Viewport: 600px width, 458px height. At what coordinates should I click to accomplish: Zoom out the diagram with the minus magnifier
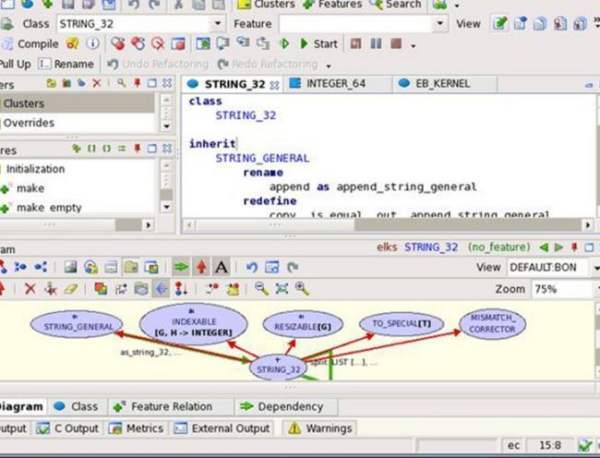coord(262,289)
